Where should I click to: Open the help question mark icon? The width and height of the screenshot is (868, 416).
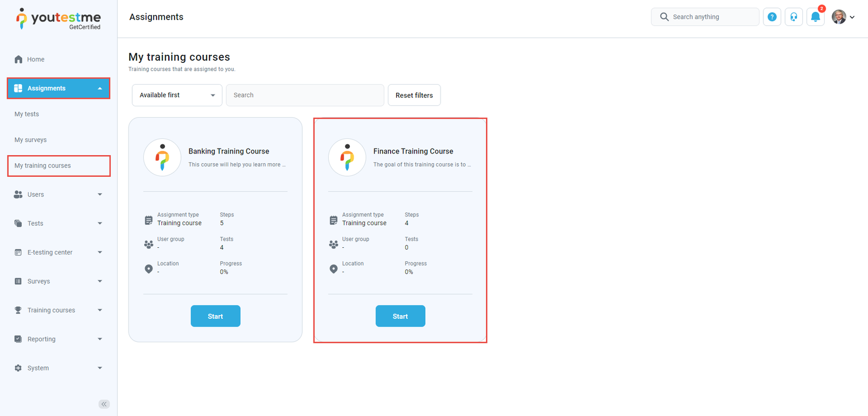click(x=772, y=17)
